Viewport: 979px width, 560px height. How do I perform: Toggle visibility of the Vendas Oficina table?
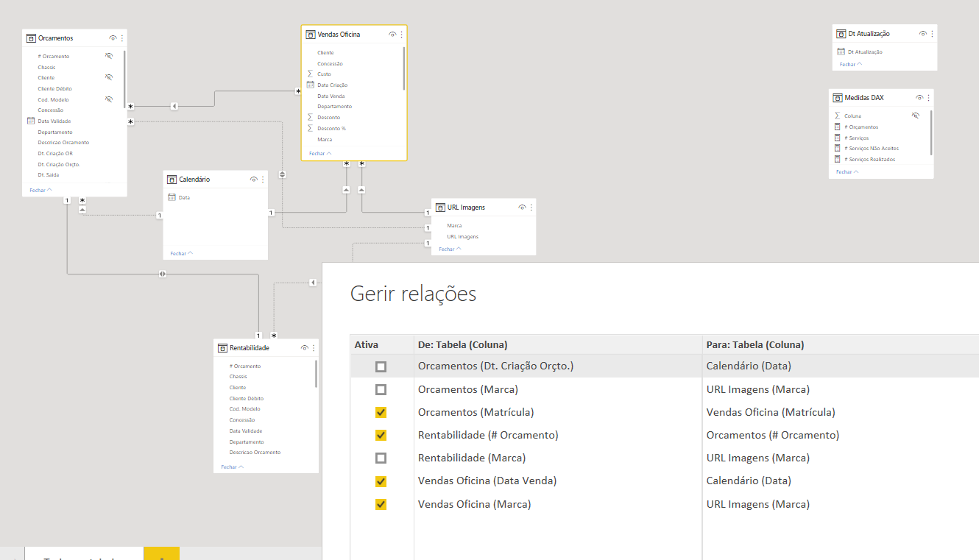pyautogui.click(x=392, y=35)
